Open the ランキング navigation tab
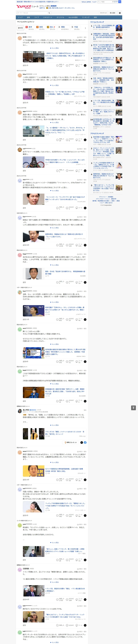Image resolution: width=138 pixels, height=644 pixels. (x=86, y=17)
